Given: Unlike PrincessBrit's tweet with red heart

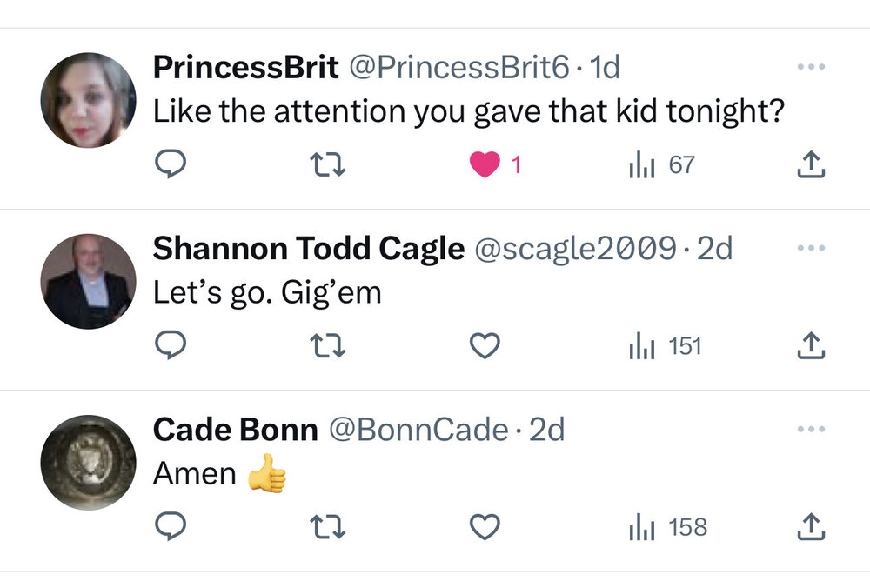Looking at the screenshot, I should (x=485, y=164).
